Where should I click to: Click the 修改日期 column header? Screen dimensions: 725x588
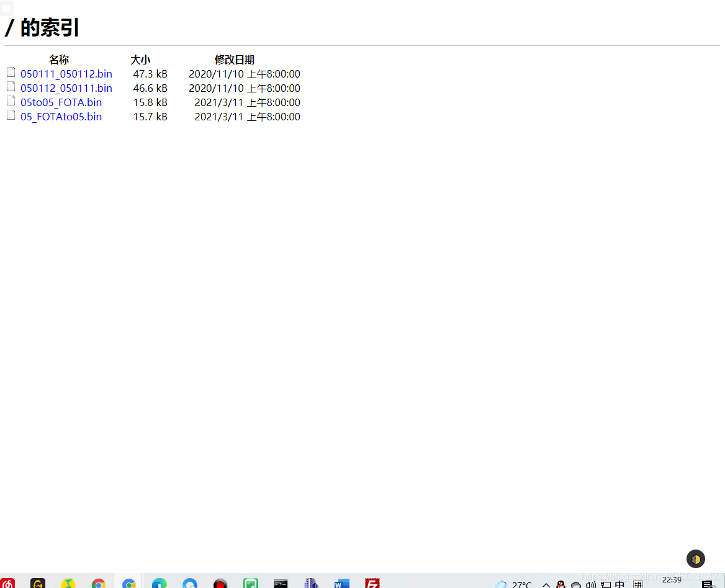[235, 60]
